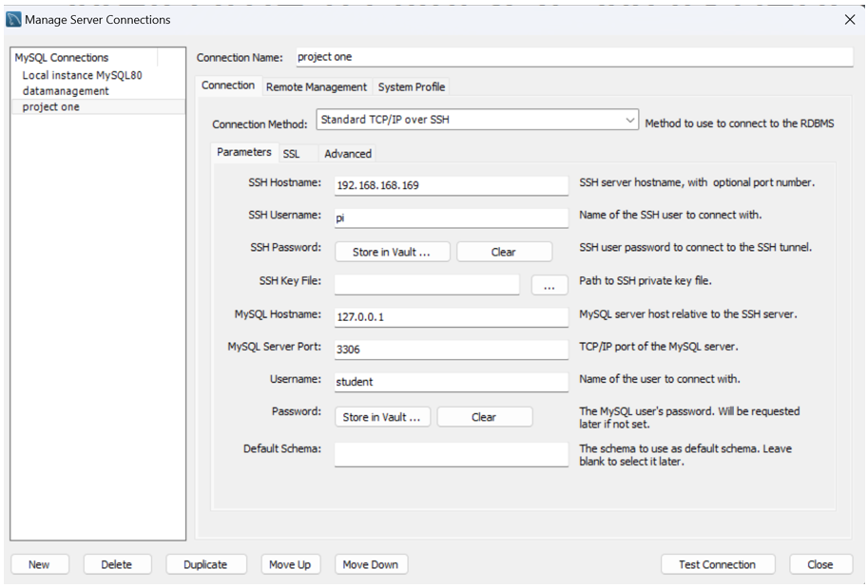The image size is (868, 588).
Task: Go to the Advanced tab
Action: tap(347, 154)
